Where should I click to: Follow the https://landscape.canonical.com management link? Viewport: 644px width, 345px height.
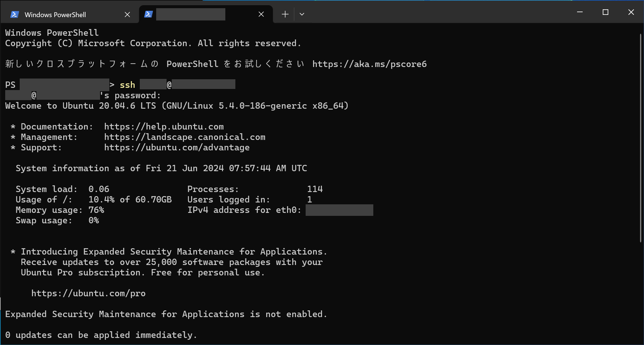click(184, 137)
